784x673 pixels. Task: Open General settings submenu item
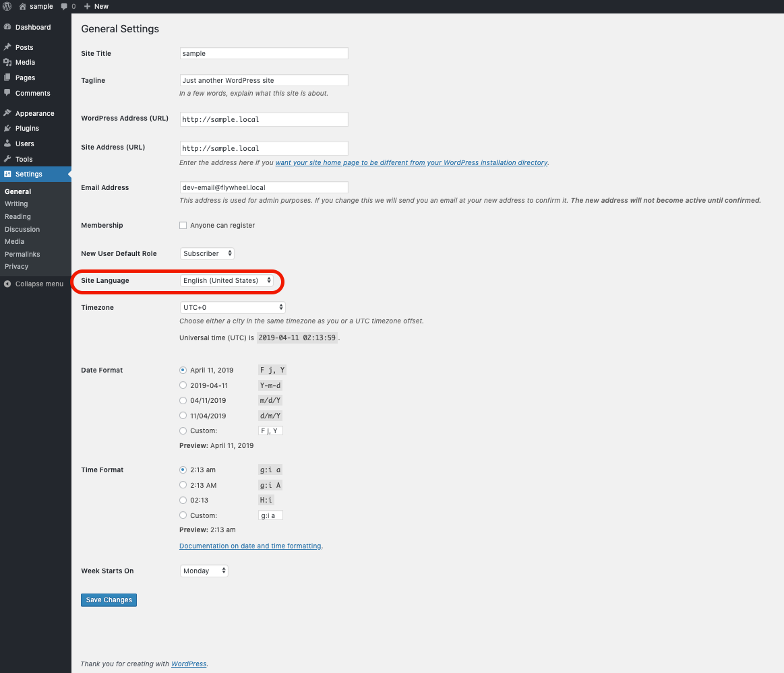(18, 191)
